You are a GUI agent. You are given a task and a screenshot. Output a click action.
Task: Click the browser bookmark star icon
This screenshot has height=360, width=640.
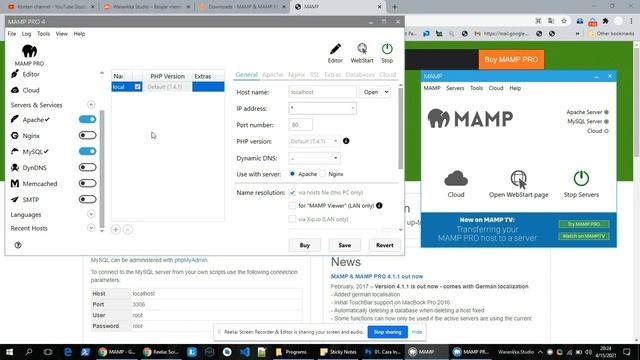click(564, 21)
